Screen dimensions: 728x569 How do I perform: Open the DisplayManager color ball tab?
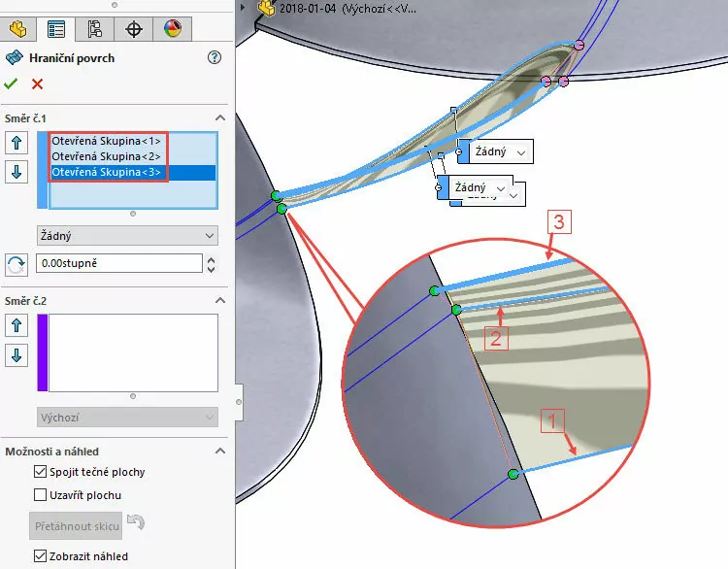pyautogui.click(x=172, y=29)
